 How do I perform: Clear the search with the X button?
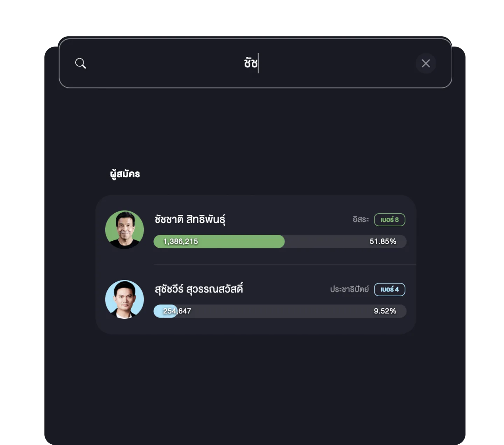(426, 63)
